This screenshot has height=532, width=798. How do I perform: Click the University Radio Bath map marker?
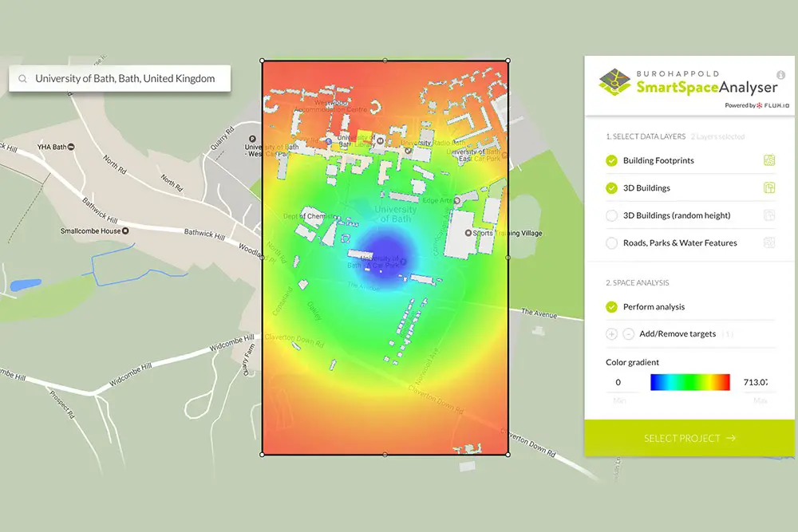point(408,151)
